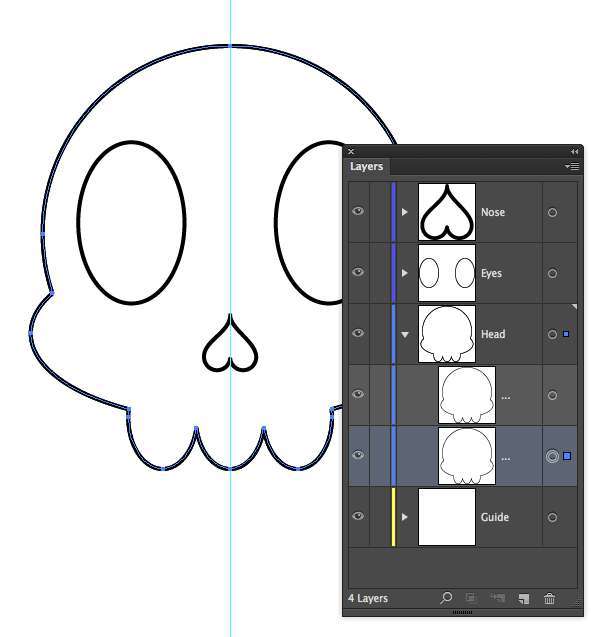This screenshot has width=591, height=637.
Task: Click the "..." name of unselected sublayer
Action: tap(506, 397)
